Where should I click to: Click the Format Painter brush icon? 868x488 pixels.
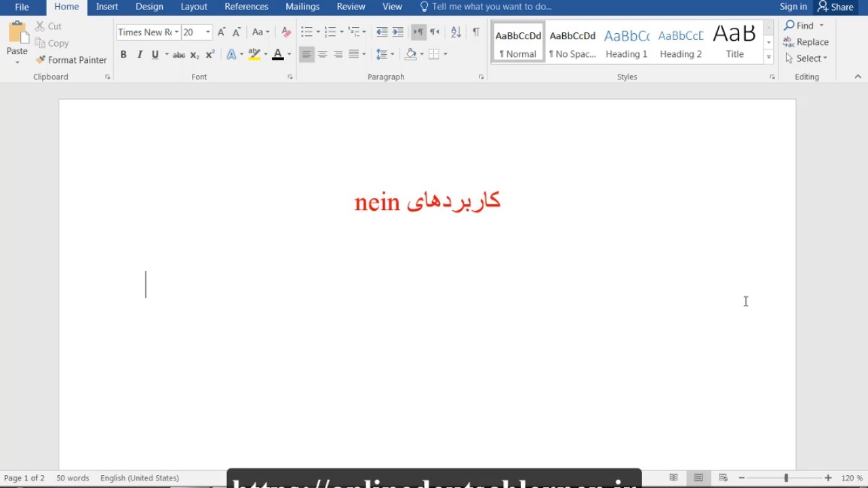point(41,60)
